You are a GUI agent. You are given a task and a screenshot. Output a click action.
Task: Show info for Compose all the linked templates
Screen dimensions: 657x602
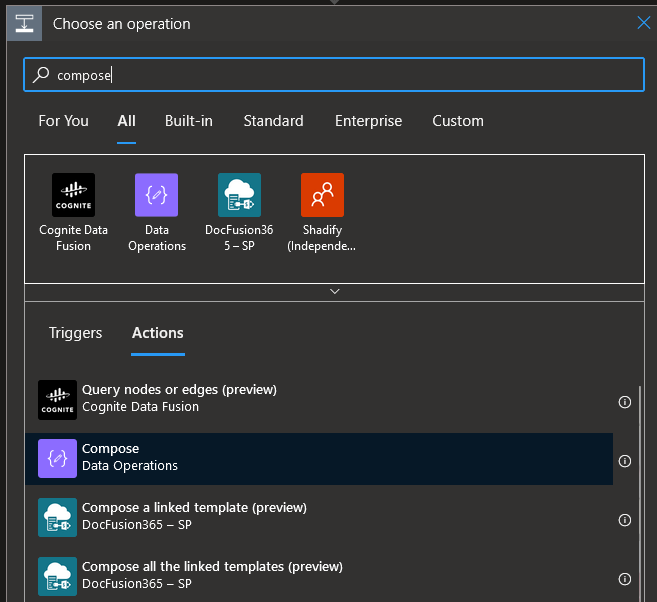(624, 579)
